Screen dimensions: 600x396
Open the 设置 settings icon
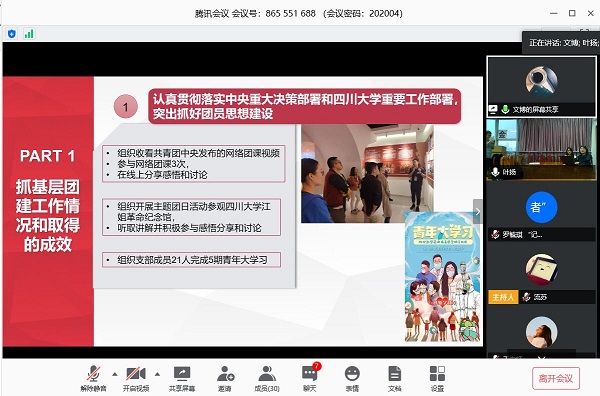[x=437, y=373]
